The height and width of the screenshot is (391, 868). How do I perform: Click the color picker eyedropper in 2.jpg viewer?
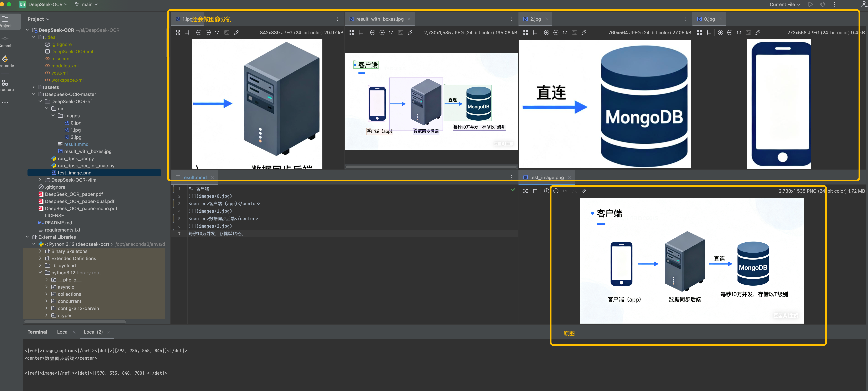tap(584, 33)
